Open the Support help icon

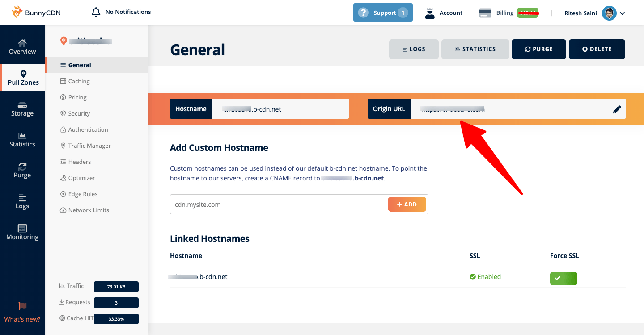(x=364, y=13)
